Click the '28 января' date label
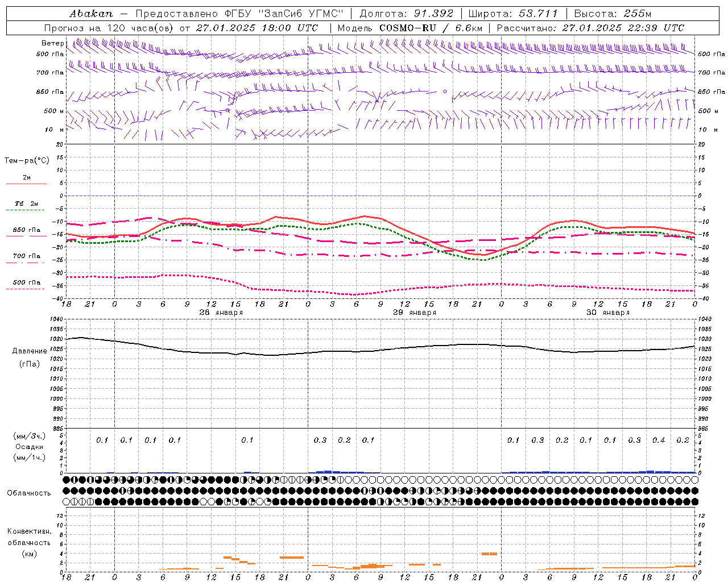This screenshot has width=728, height=582. click(x=221, y=313)
